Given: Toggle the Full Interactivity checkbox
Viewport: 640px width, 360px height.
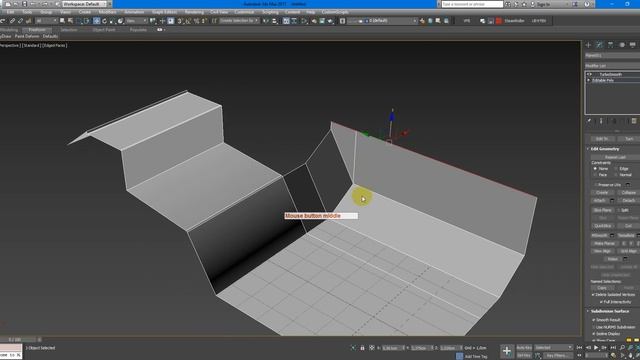Looking at the screenshot, I should [601, 302].
